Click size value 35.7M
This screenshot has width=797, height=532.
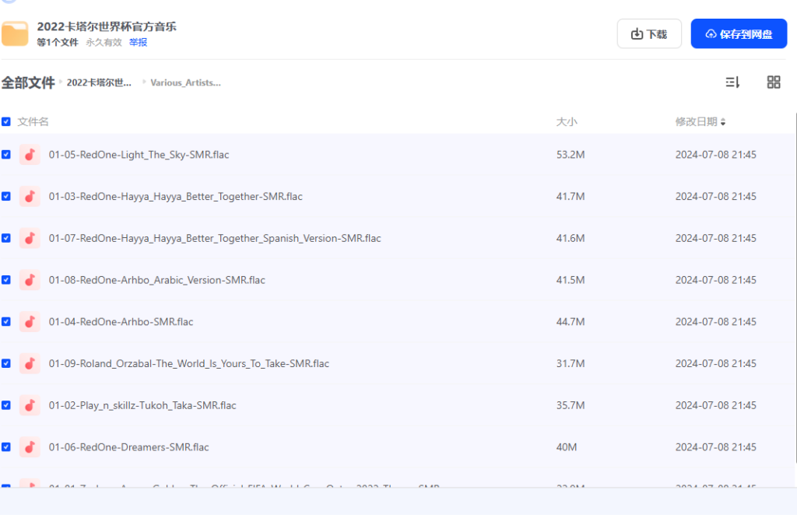pyautogui.click(x=571, y=405)
